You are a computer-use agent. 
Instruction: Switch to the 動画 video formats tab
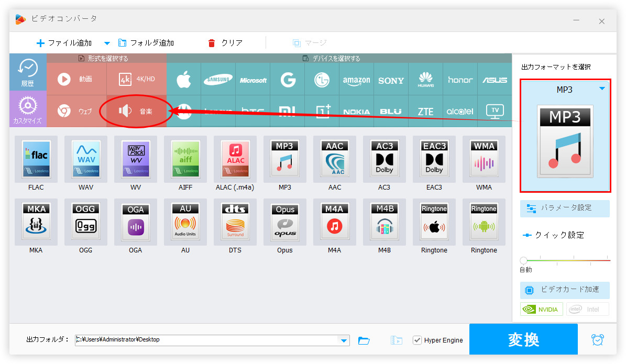click(x=76, y=79)
